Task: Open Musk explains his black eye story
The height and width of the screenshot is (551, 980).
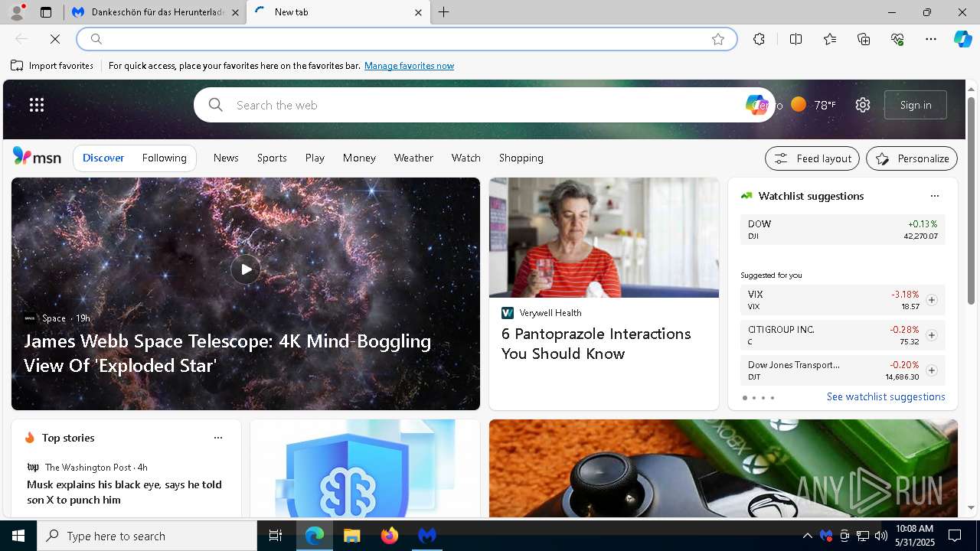Action: (124, 492)
